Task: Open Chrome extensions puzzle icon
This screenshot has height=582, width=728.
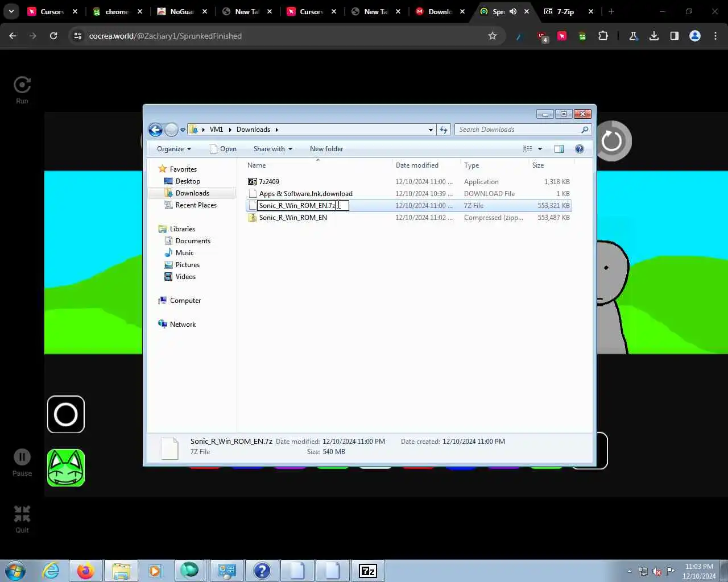Action: pos(603,36)
